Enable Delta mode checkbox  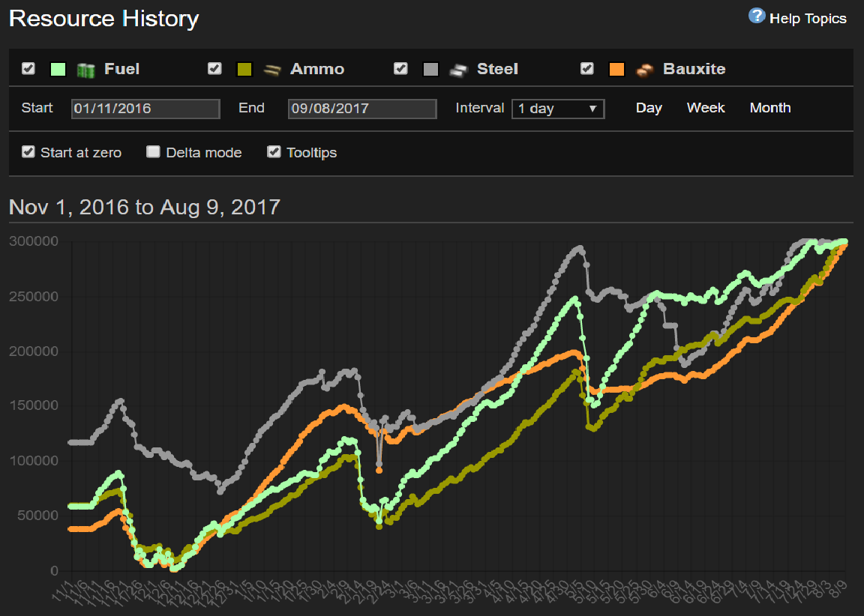pyautogui.click(x=153, y=152)
